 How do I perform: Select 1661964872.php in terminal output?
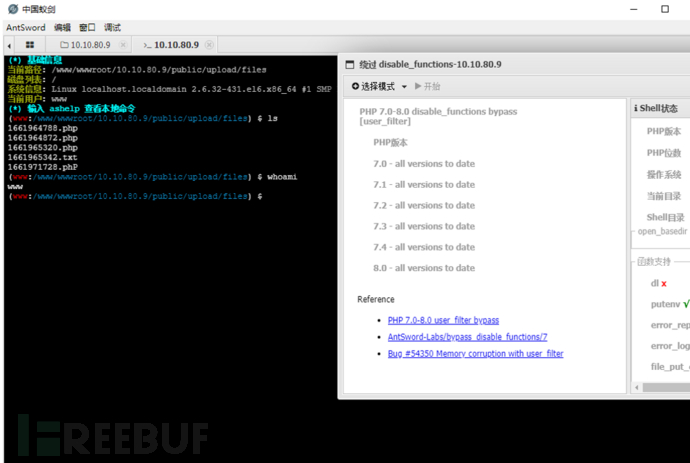click(43, 138)
